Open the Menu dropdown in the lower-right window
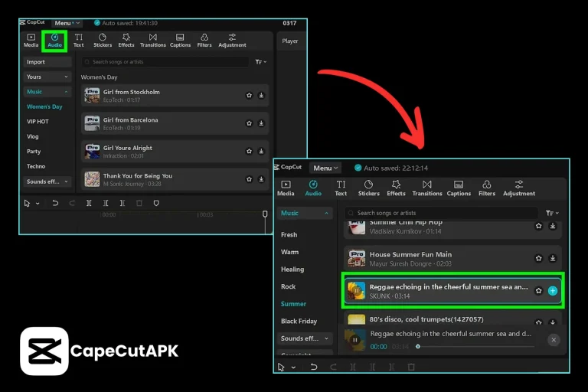The image size is (588, 392). (x=325, y=168)
